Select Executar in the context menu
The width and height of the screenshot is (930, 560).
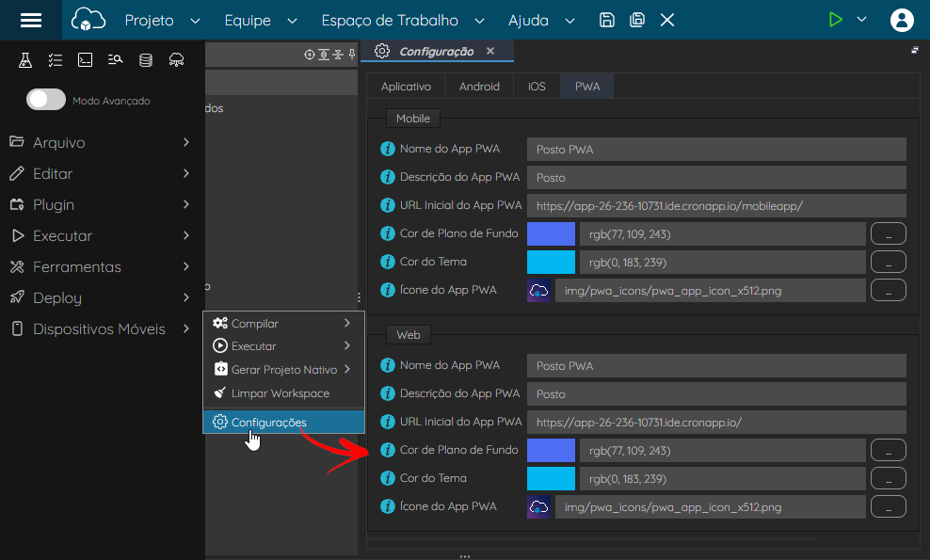click(283, 345)
